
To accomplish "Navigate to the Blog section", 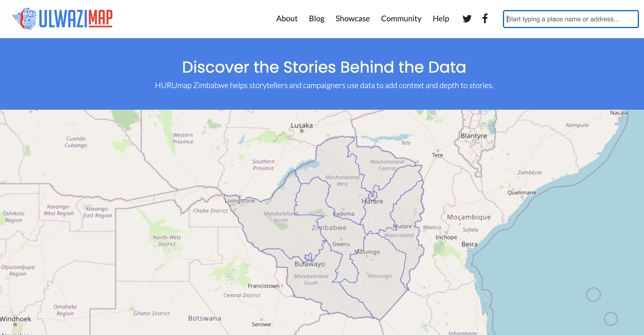I will 316,19.
